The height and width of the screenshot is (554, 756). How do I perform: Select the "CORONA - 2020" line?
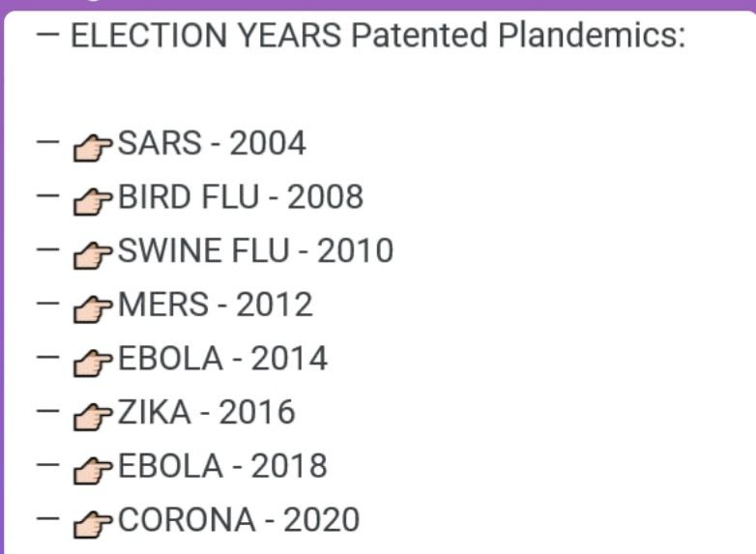point(239,520)
